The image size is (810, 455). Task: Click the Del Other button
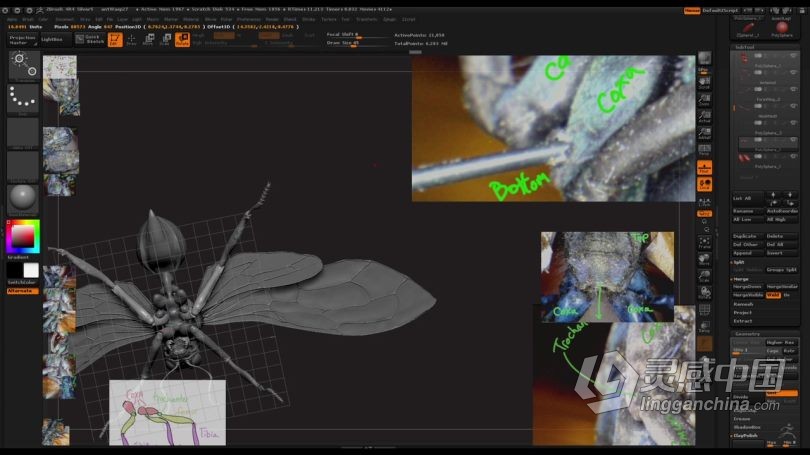point(747,244)
